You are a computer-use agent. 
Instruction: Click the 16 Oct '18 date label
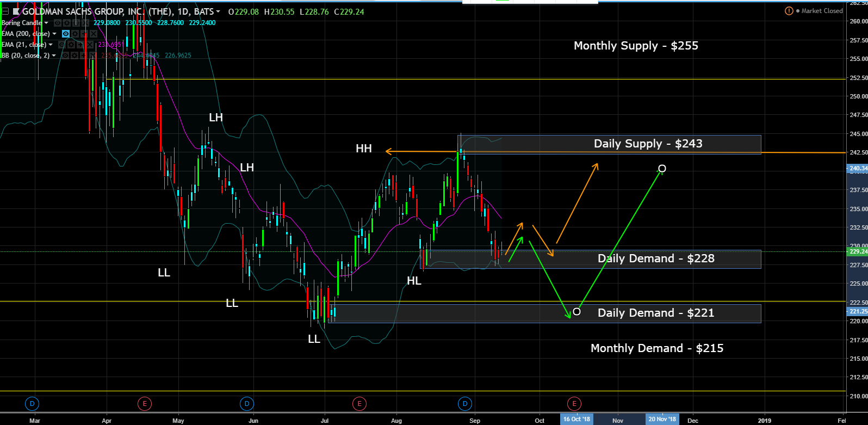click(x=576, y=419)
